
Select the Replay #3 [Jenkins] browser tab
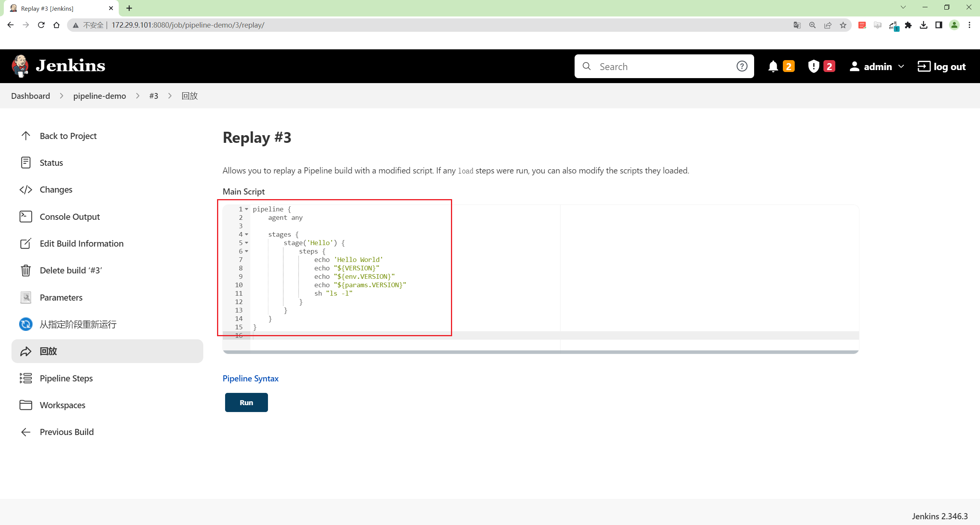pos(61,8)
